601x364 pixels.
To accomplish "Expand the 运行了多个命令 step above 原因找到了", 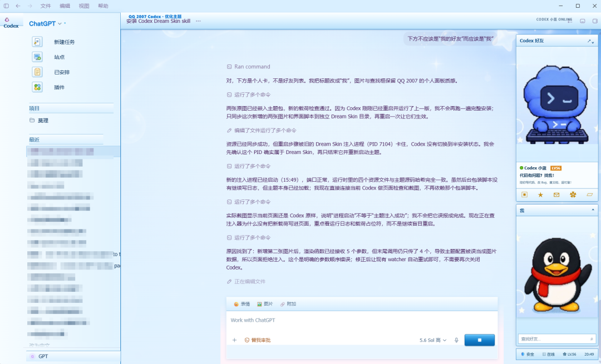I will click(x=248, y=238).
